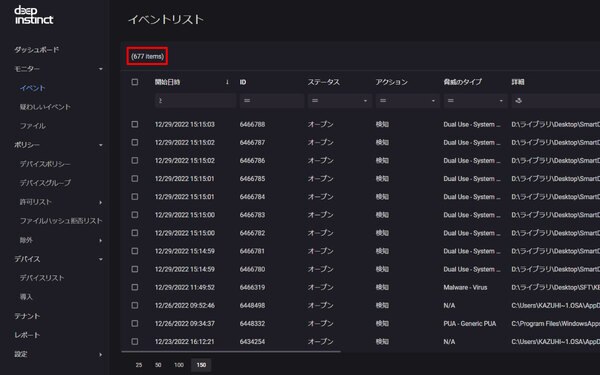Set page size to 150 items
This screenshot has width=600, height=375.
pos(201,365)
